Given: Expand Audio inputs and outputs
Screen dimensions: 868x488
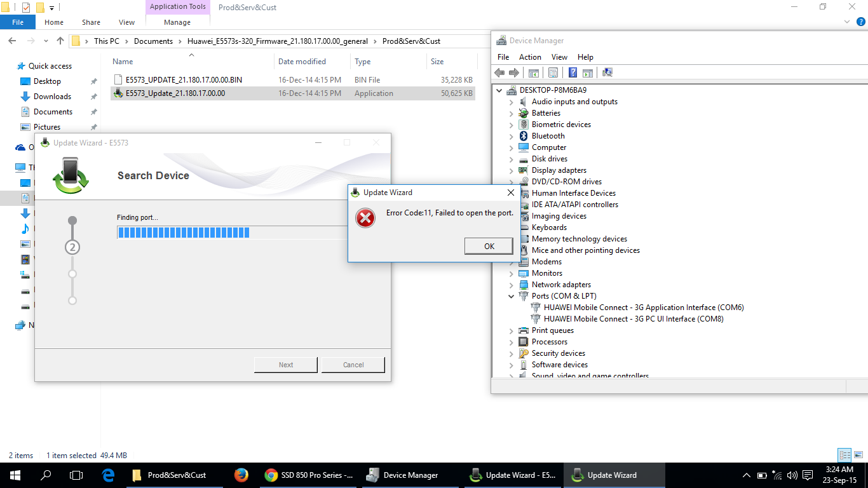Looking at the screenshot, I should point(511,102).
